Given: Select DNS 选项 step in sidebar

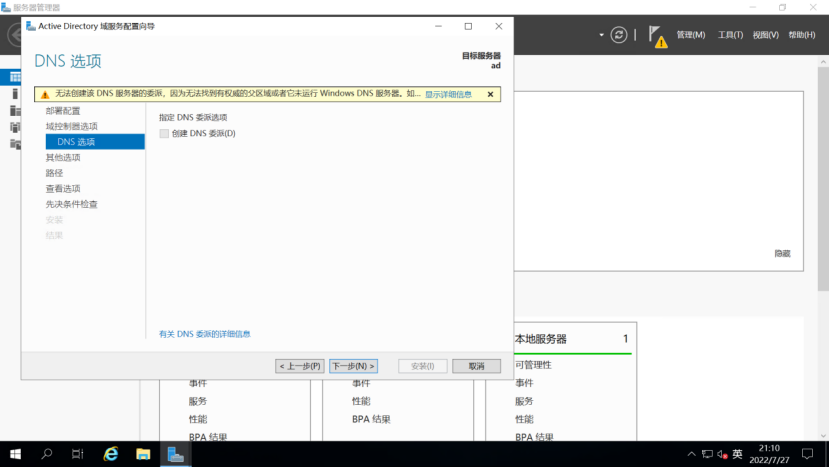Looking at the screenshot, I should (x=95, y=141).
